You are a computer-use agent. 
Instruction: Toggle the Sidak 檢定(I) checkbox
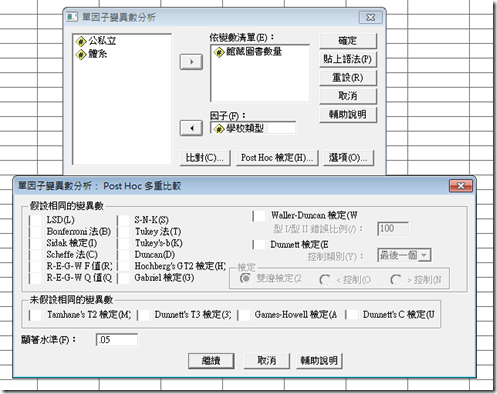pyautogui.click(x=36, y=243)
